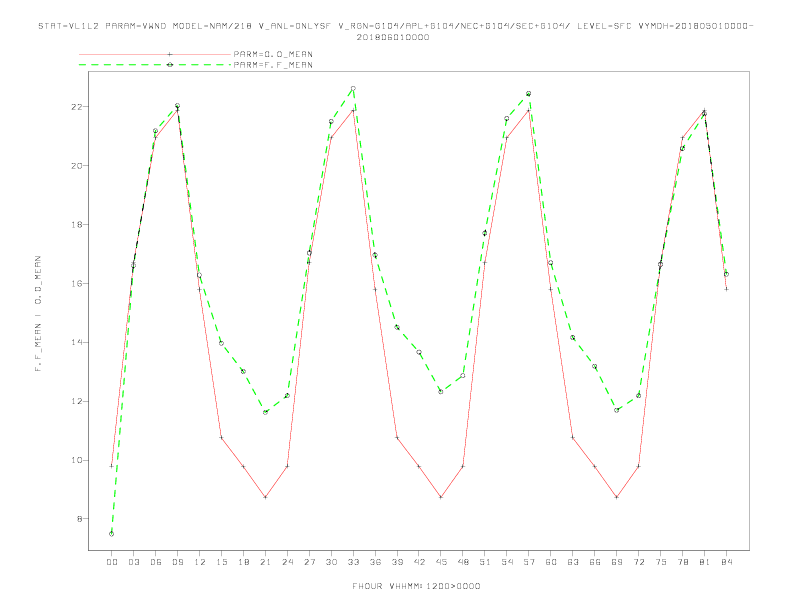Click x-axis tick label 78

(683, 562)
